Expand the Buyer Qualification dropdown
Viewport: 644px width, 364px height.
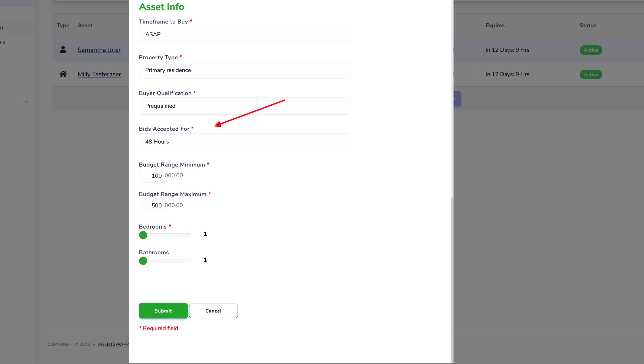(244, 106)
